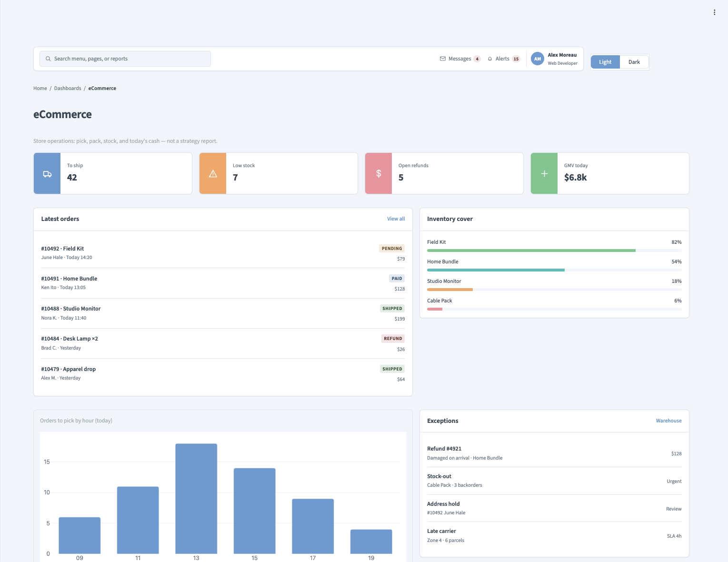Open Messages from the top bar
728x562 pixels.
460,59
